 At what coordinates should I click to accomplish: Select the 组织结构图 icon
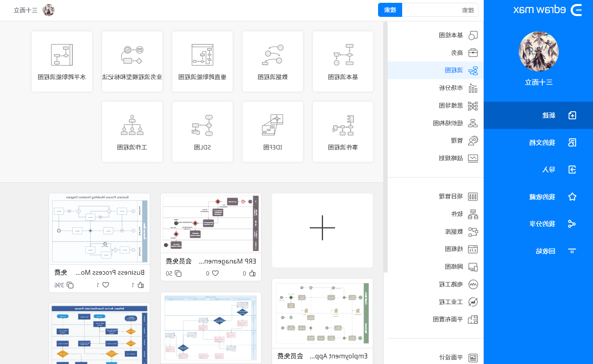(473, 123)
